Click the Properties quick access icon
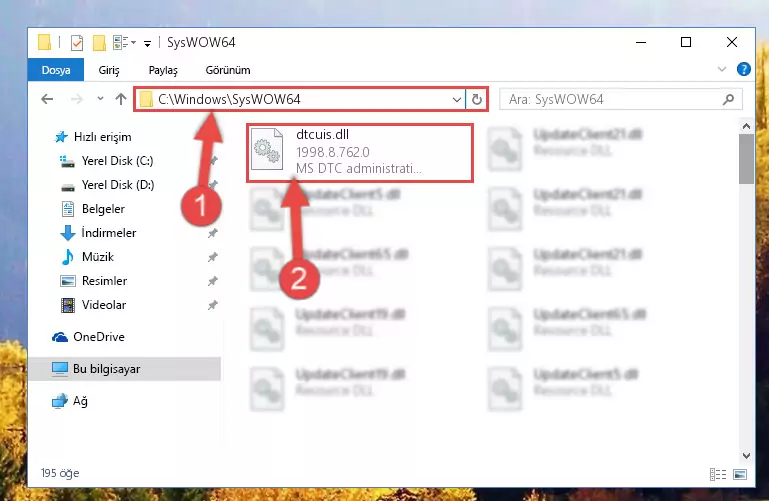This screenshot has height=501, width=769. [77, 43]
